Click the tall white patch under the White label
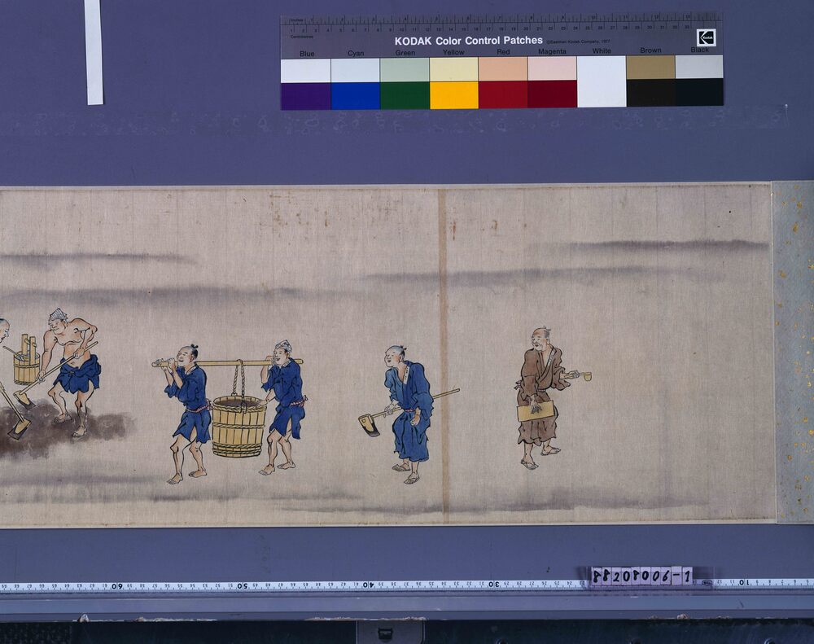Viewport: 814px width, 644px height. [602, 81]
